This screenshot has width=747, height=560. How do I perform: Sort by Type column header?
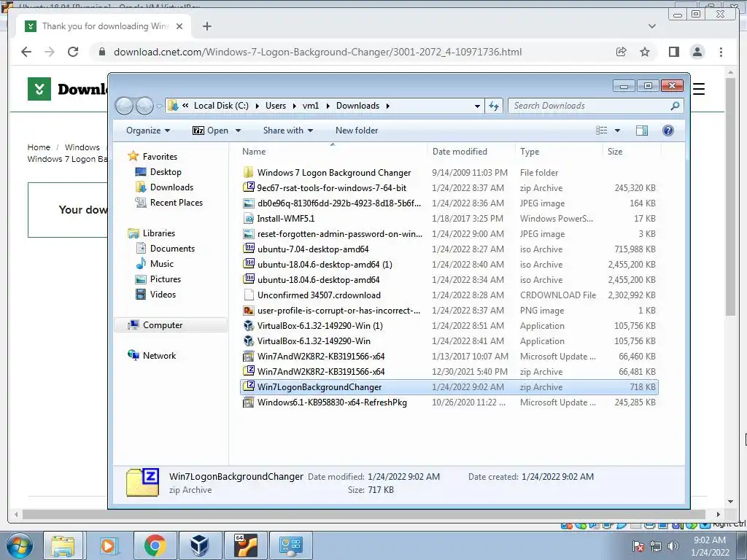coord(559,152)
